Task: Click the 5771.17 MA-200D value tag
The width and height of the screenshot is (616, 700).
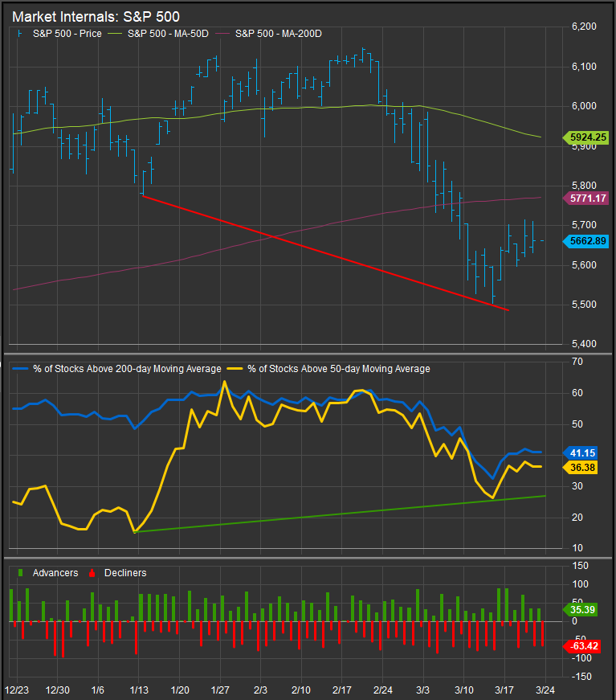Action: pyautogui.click(x=586, y=199)
